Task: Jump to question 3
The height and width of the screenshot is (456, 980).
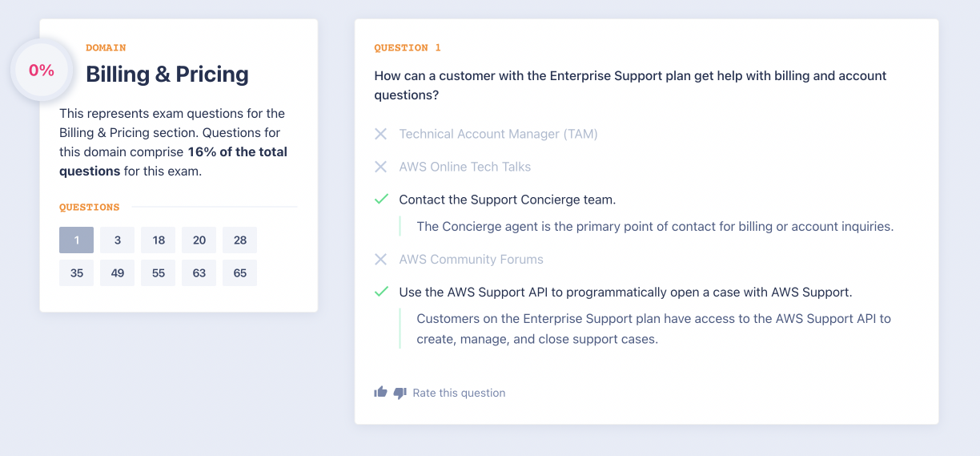Action: coord(118,240)
